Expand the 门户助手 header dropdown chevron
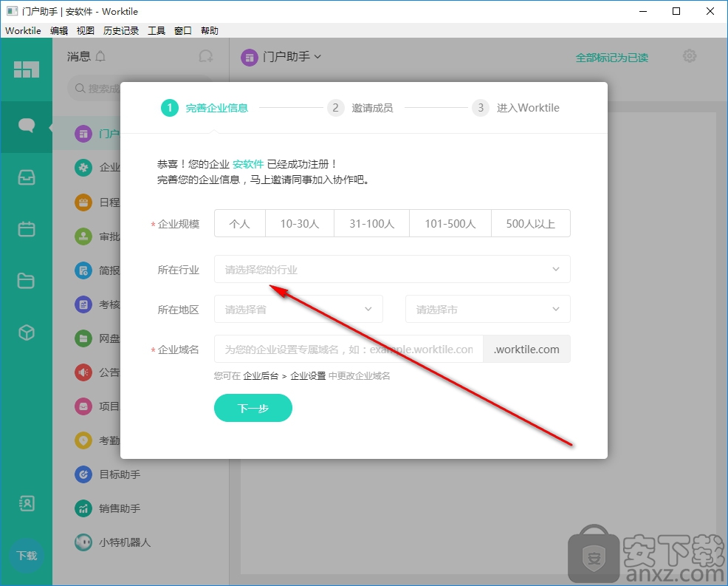 (x=317, y=57)
